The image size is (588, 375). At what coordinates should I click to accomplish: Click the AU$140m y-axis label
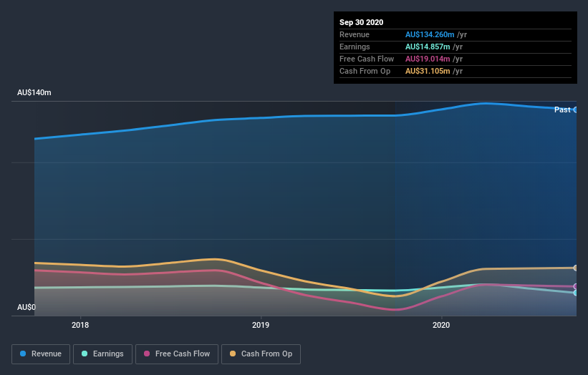click(x=34, y=92)
